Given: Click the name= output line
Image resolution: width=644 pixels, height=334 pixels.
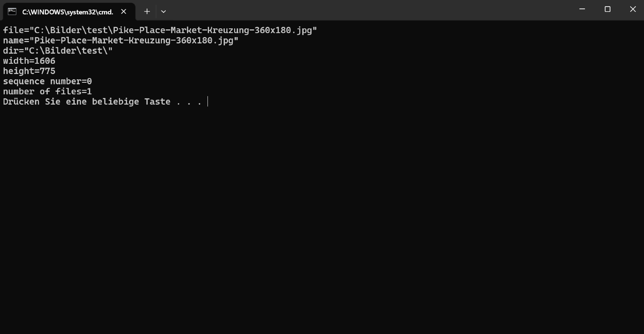Looking at the screenshot, I should coord(120,41).
